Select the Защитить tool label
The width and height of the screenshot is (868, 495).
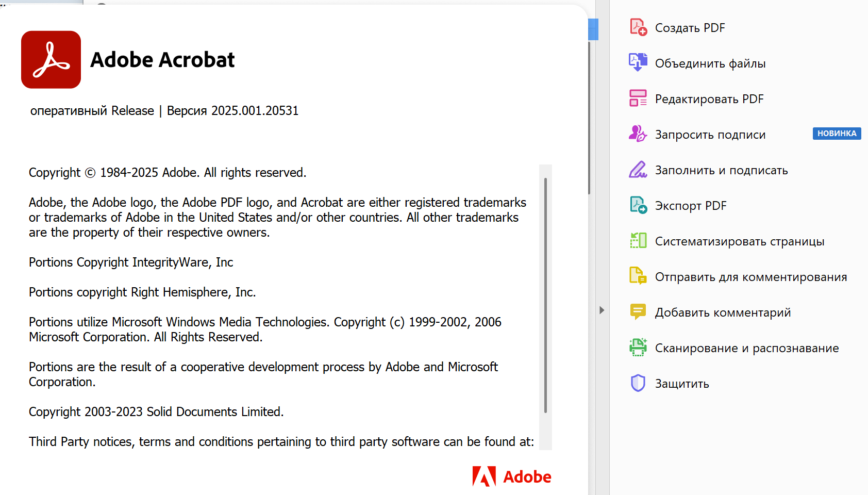682,384
